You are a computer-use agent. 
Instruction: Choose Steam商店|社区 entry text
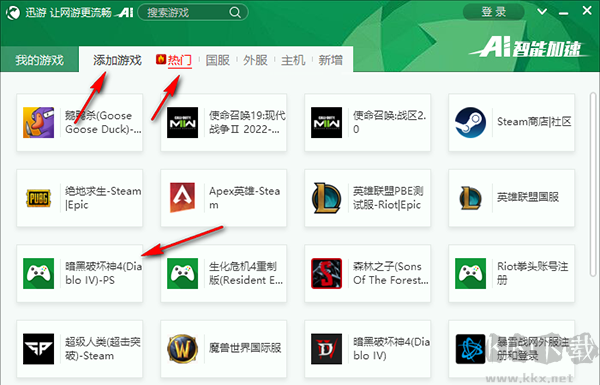(534, 122)
